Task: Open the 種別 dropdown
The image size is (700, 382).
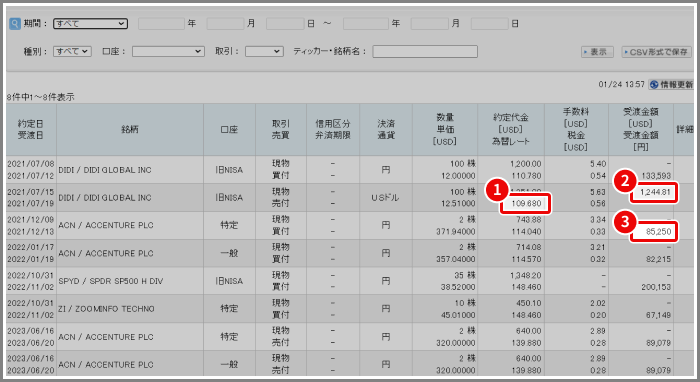Action: coord(72,51)
